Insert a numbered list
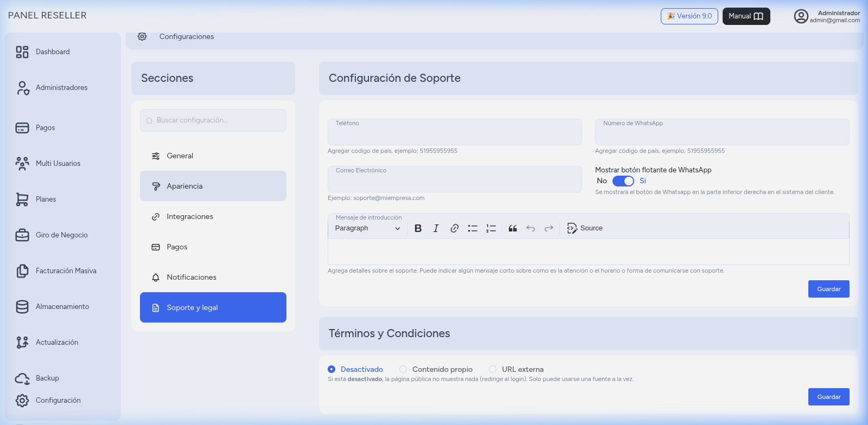 (491, 228)
